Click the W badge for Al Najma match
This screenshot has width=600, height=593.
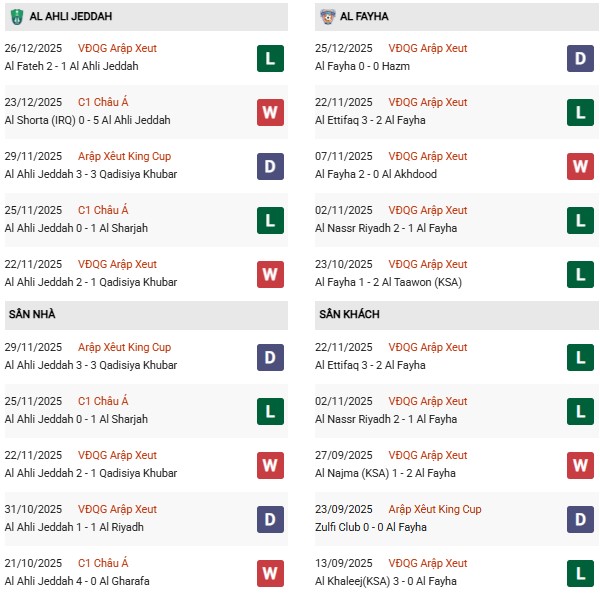coord(581,465)
